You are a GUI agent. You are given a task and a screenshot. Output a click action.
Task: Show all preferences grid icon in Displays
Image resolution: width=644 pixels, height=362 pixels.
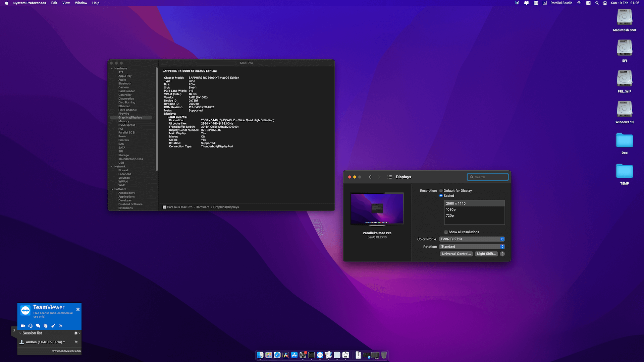[x=390, y=177]
